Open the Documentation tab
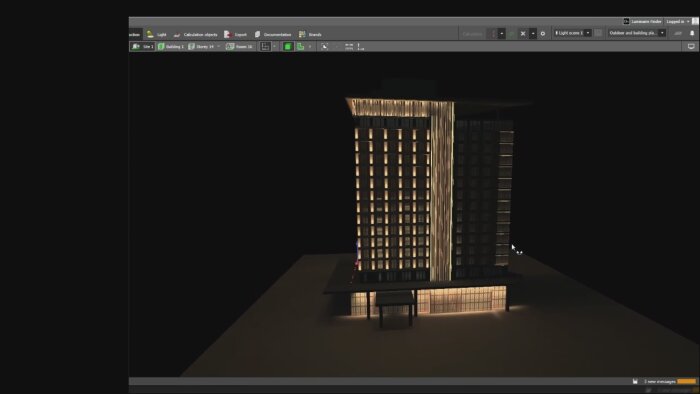This screenshot has width=700, height=394. 273,34
